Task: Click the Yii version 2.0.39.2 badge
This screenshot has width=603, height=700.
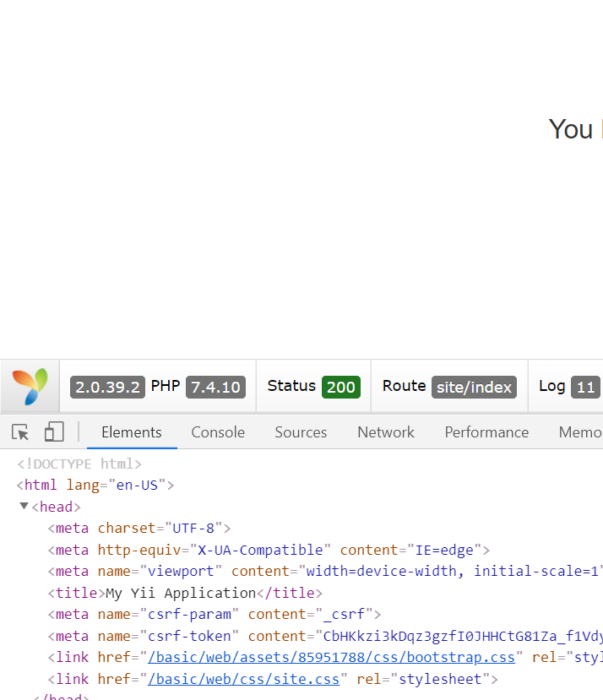Action: (x=107, y=387)
